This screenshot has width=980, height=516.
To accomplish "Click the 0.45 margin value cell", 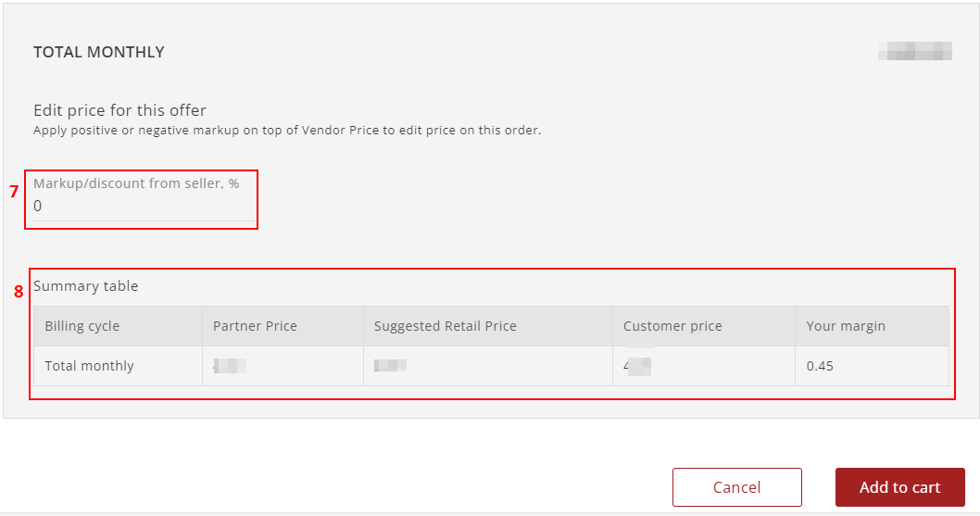I will (x=872, y=366).
